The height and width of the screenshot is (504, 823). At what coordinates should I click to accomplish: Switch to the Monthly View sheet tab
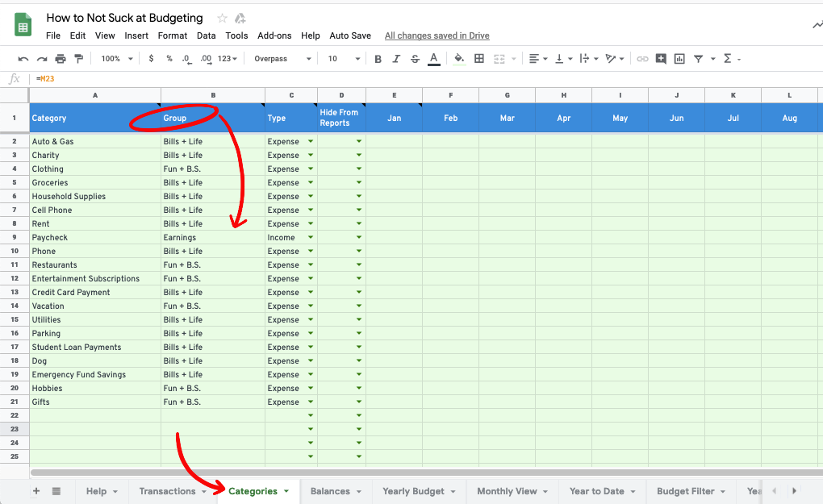click(507, 491)
